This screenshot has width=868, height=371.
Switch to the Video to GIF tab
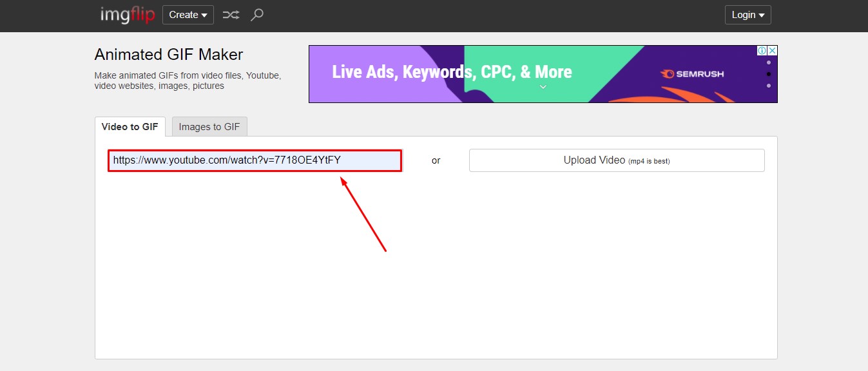click(x=130, y=127)
